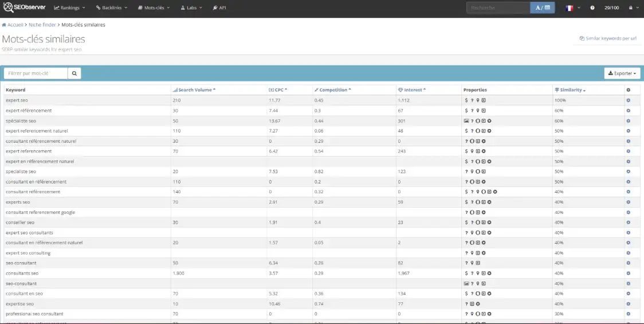Click image icon in first 'spécialiste seo' row
The height and width of the screenshot is (324, 644).
[466, 121]
